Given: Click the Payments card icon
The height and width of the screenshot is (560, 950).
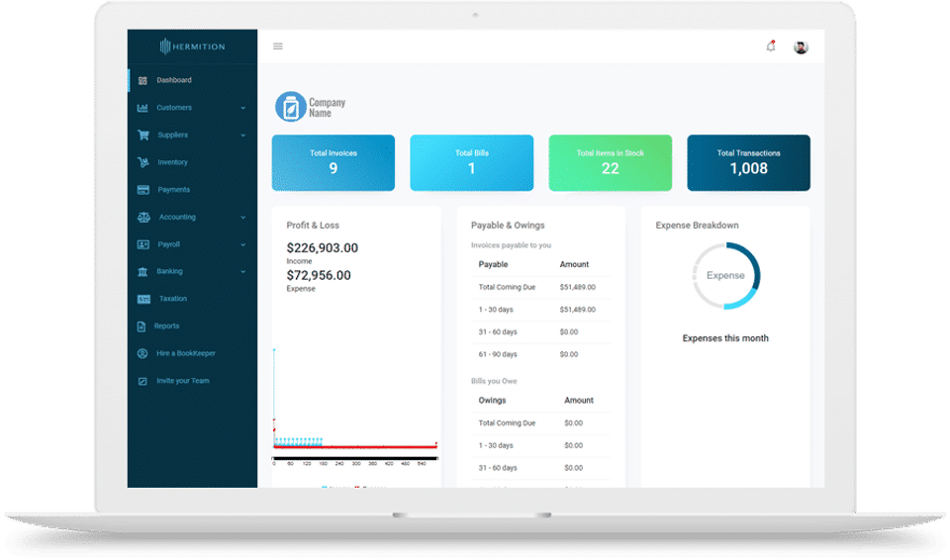Looking at the screenshot, I should point(142,190).
